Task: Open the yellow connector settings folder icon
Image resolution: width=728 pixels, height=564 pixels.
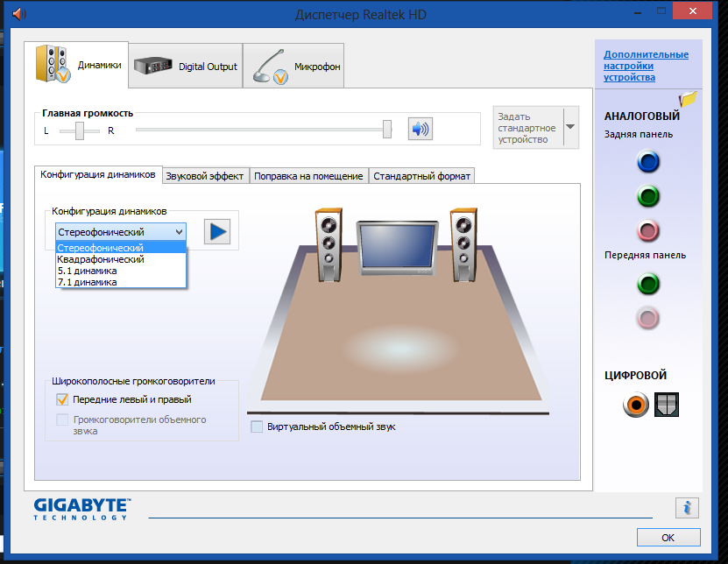Action: click(x=688, y=98)
